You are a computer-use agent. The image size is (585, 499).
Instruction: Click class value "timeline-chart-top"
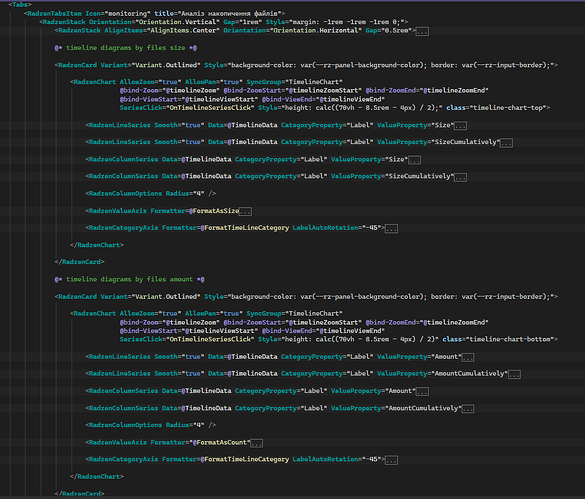click(508, 108)
